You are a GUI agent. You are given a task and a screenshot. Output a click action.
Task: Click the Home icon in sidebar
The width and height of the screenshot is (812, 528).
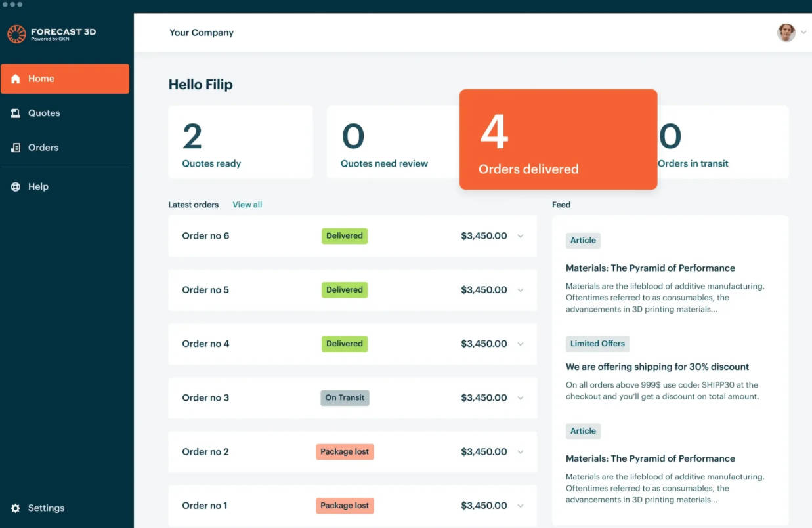tap(16, 79)
